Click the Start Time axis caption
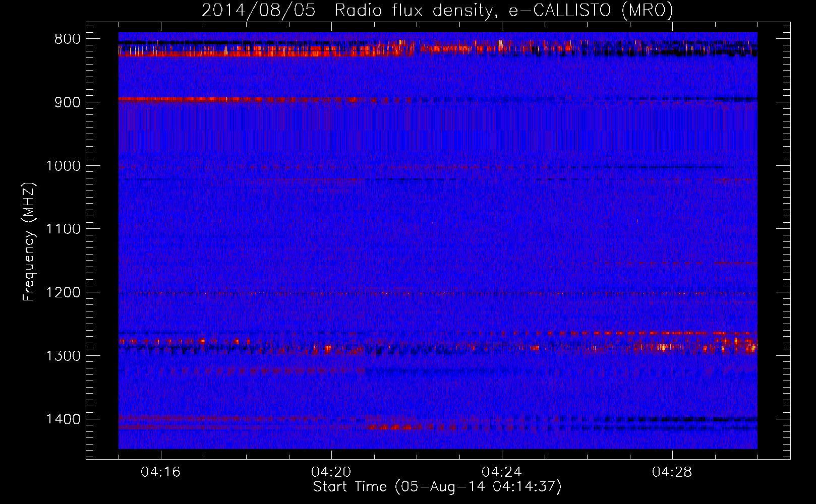Image resolution: width=816 pixels, height=504 pixels. 437,487
